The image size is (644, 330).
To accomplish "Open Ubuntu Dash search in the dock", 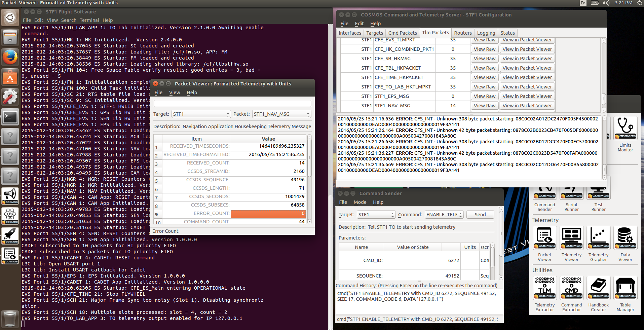I will click(x=10, y=17).
